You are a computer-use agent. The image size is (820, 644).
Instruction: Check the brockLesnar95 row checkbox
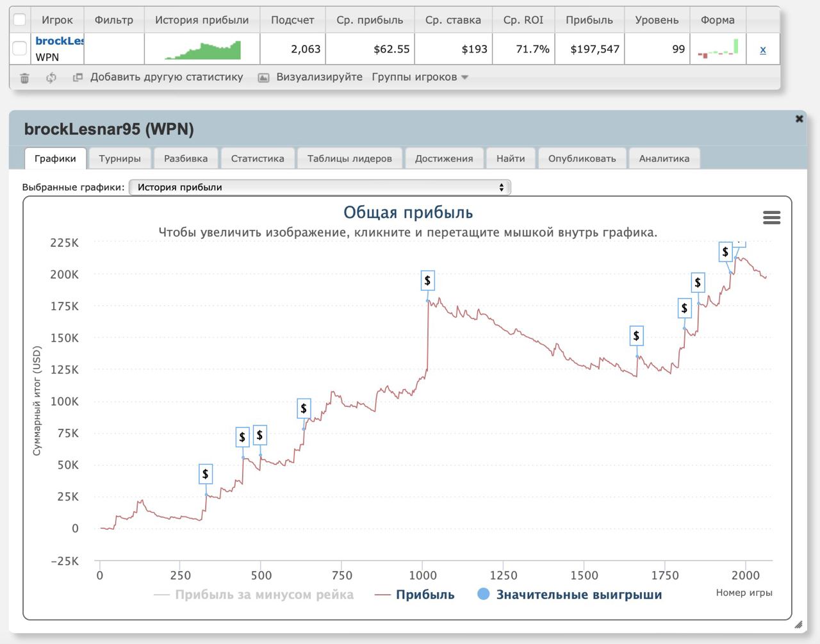click(x=20, y=49)
